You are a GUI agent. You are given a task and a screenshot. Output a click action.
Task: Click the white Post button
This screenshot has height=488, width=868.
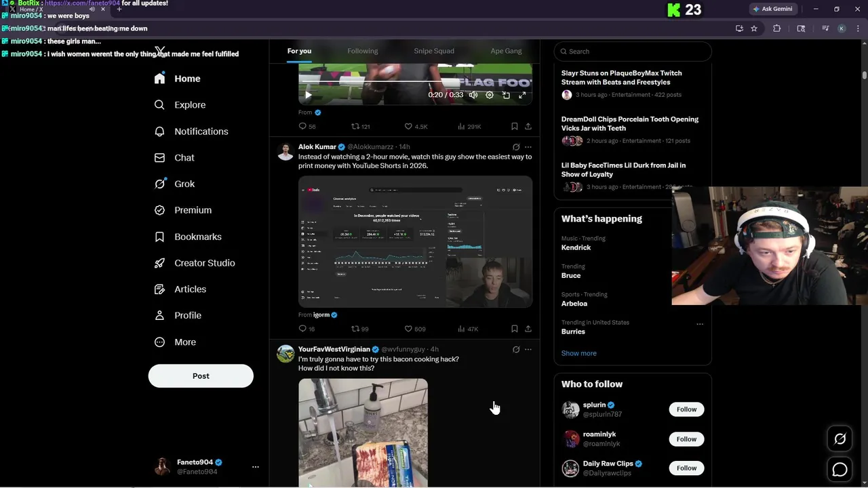[201, 376]
